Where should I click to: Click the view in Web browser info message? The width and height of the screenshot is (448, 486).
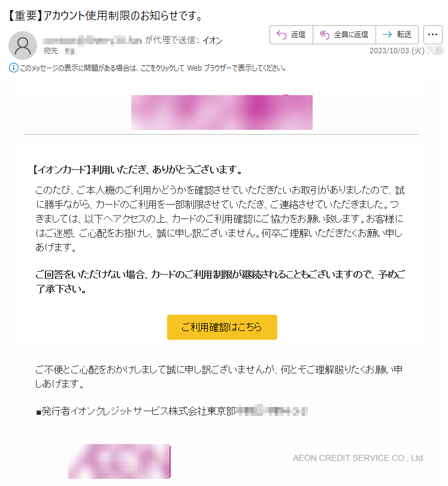point(153,68)
